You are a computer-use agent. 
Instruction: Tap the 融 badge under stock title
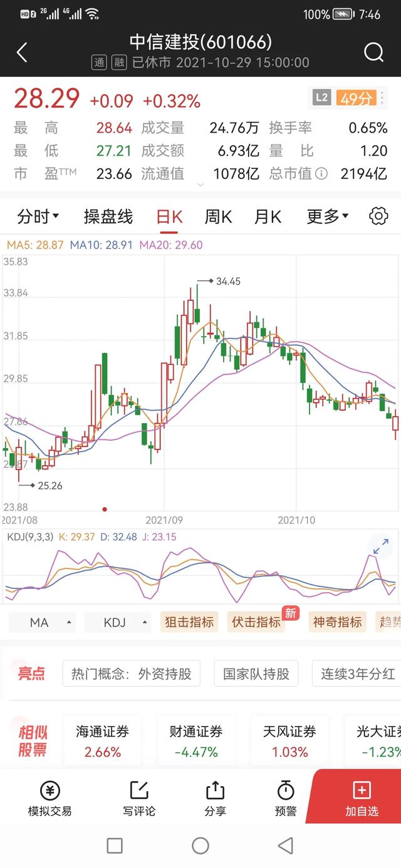[x=119, y=63]
